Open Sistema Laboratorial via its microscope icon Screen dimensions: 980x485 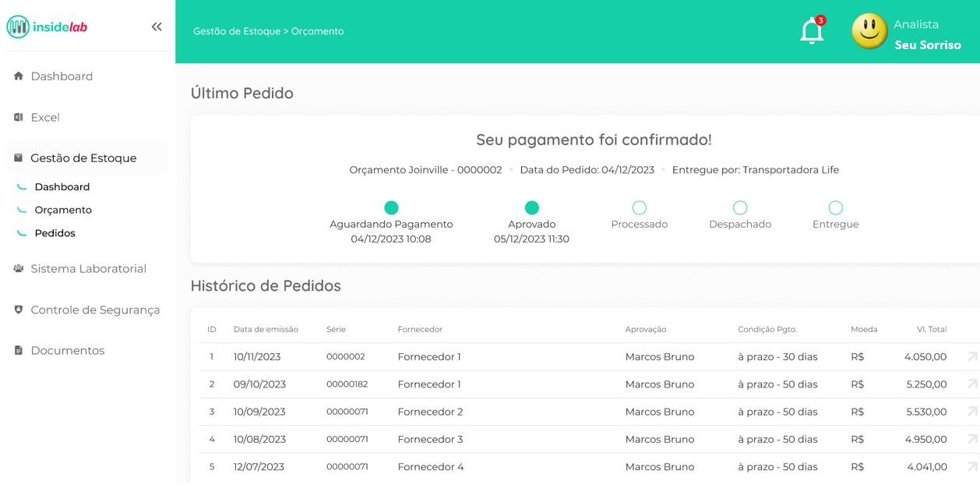[x=17, y=268]
